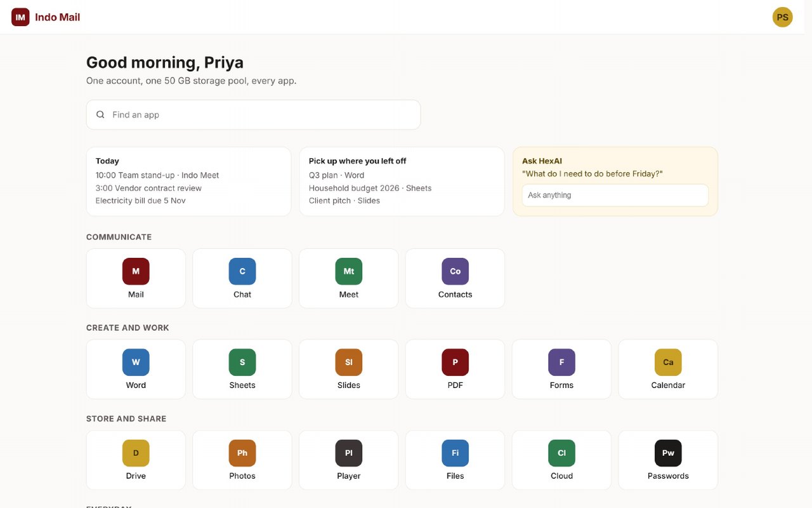This screenshot has width=812, height=508.
Task: Open the Drive app icon
Action: pos(136,453)
